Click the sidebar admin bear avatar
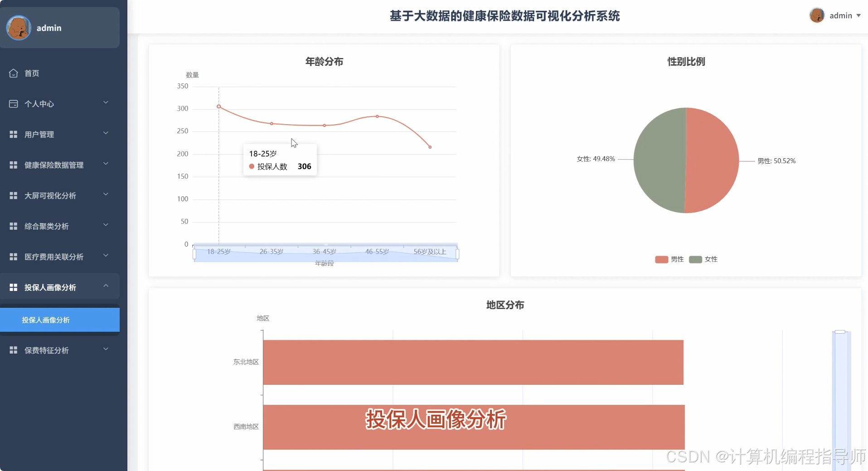 tap(18, 28)
